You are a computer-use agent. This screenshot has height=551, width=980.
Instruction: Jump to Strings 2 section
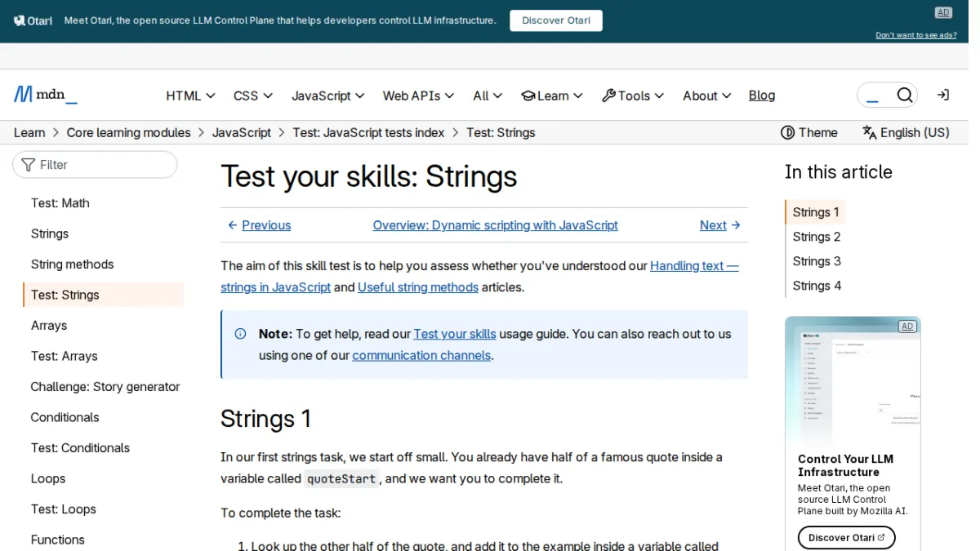pyautogui.click(x=817, y=237)
